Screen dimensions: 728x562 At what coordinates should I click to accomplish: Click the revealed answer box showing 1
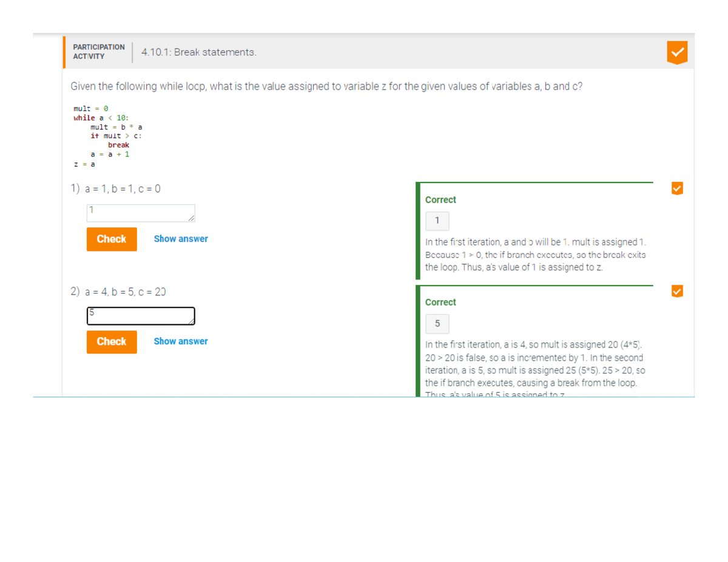click(x=437, y=221)
